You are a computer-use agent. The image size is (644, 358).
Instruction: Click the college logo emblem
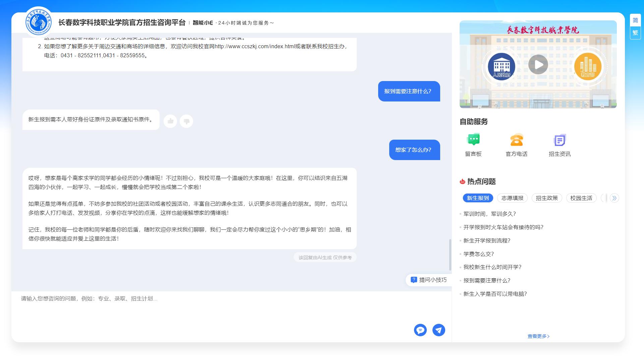39,22
